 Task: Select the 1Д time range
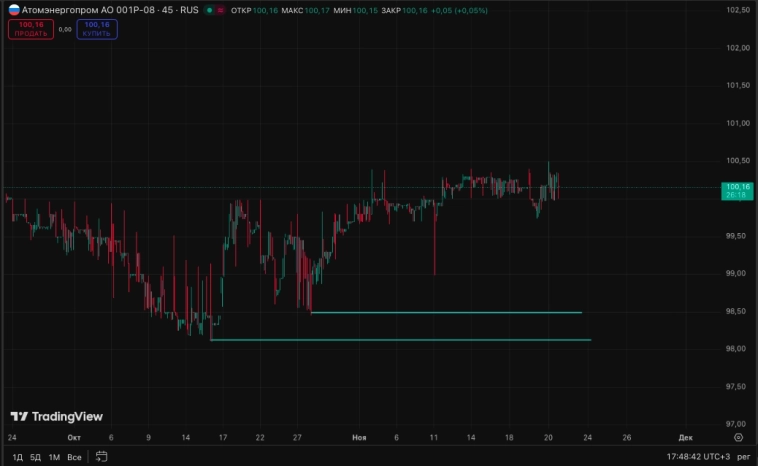17,457
